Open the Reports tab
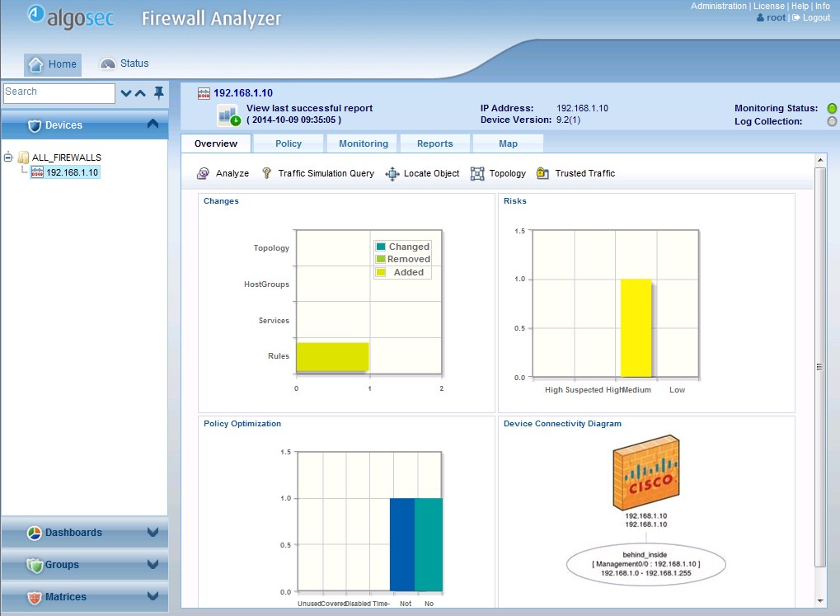Viewport: 840px width, 616px height. pos(435,143)
